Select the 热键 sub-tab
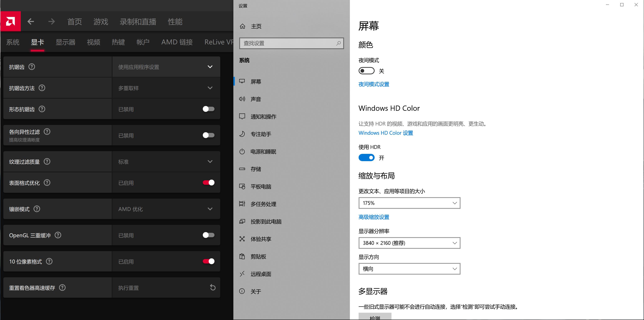The width and height of the screenshot is (644, 320). [118, 42]
